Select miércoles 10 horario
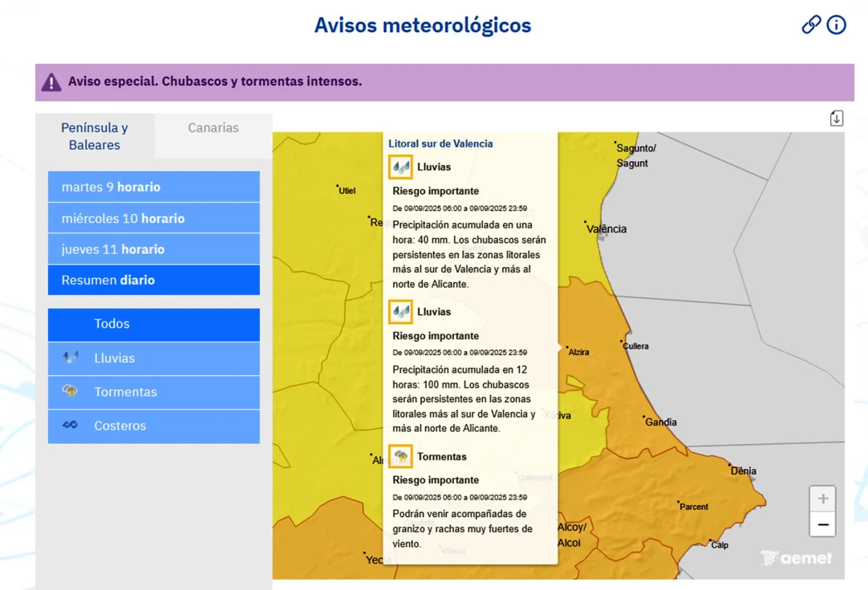The width and height of the screenshot is (868, 590). 153,218
